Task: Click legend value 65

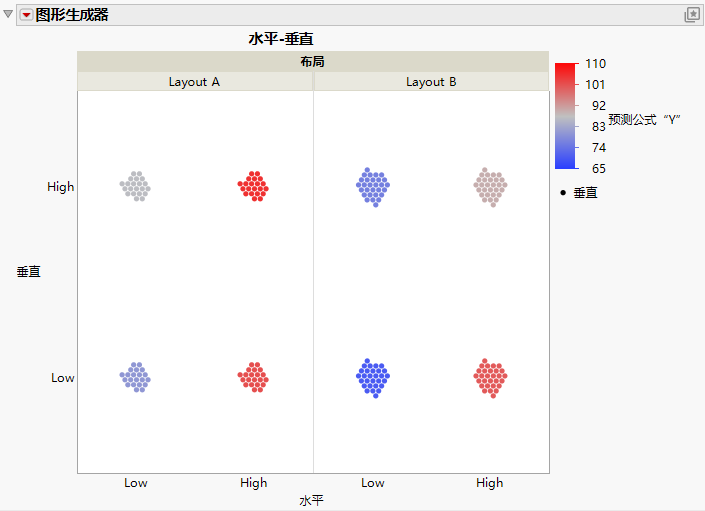Action: pos(598,169)
